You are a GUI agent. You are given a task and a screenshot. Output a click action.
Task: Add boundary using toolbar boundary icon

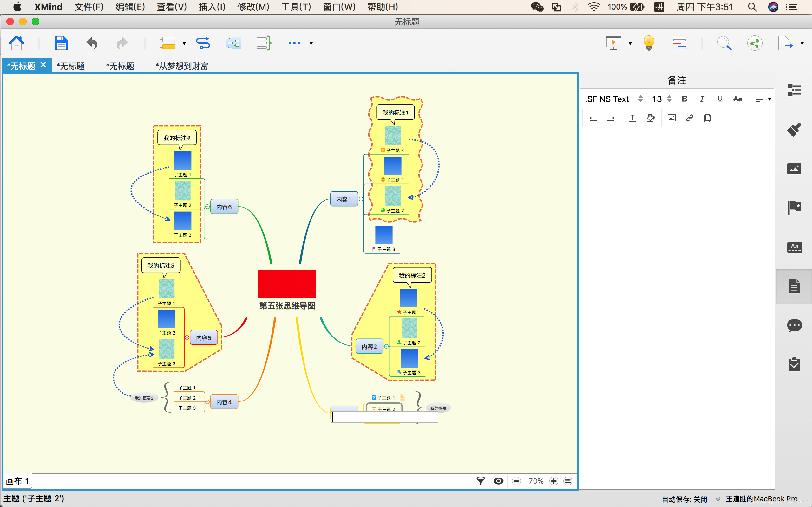pyautogui.click(x=233, y=43)
